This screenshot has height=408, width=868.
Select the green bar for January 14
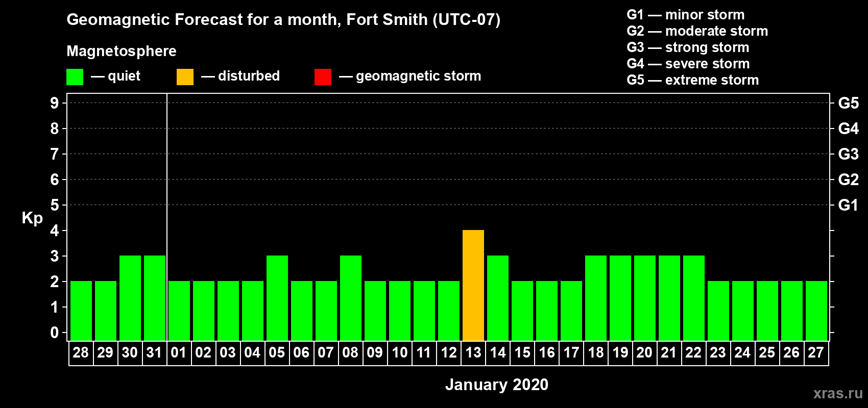click(498, 298)
